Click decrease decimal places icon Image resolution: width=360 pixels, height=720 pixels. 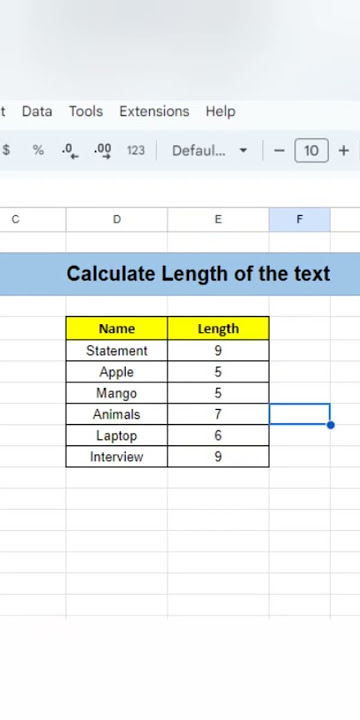(70, 150)
